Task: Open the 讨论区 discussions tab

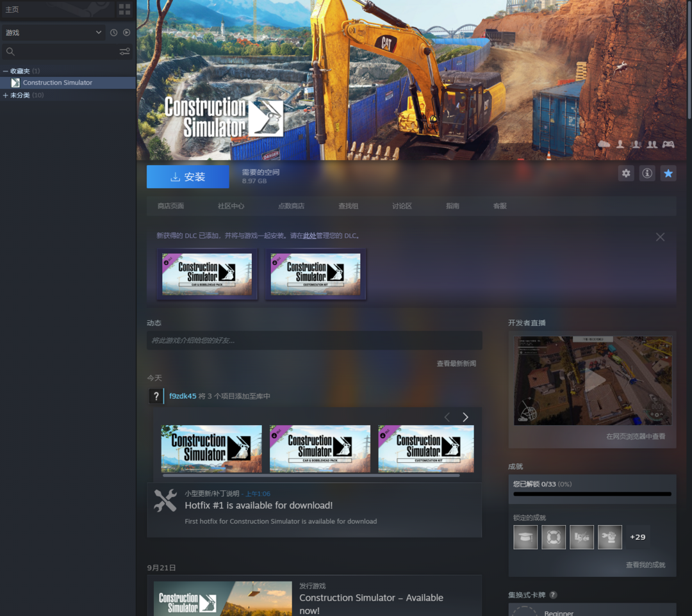Action: coord(402,206)
